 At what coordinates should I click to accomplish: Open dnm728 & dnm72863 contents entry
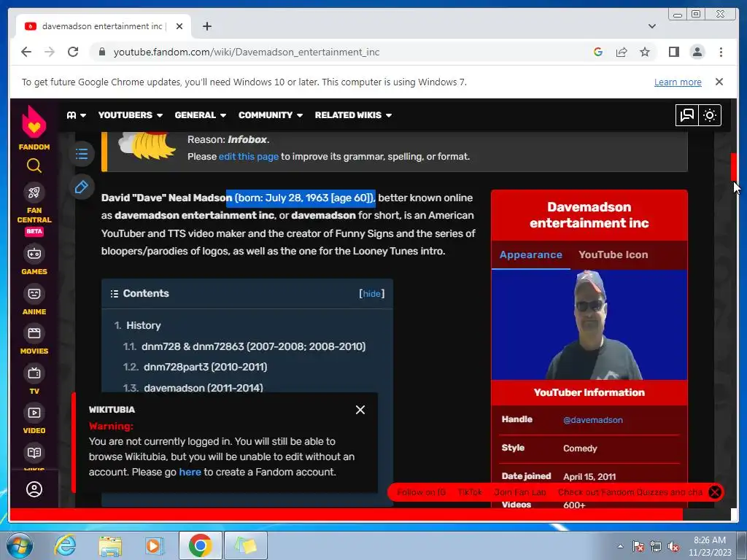[253, 346]
